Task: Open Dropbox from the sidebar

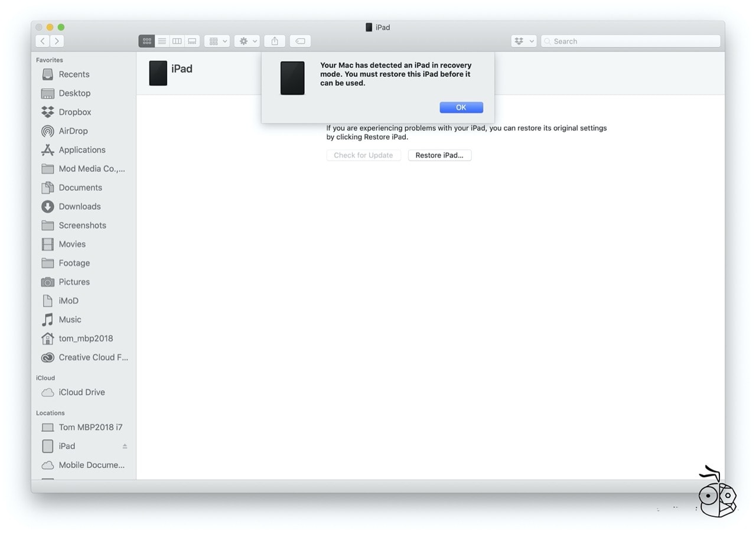Action: click(75, 112)
